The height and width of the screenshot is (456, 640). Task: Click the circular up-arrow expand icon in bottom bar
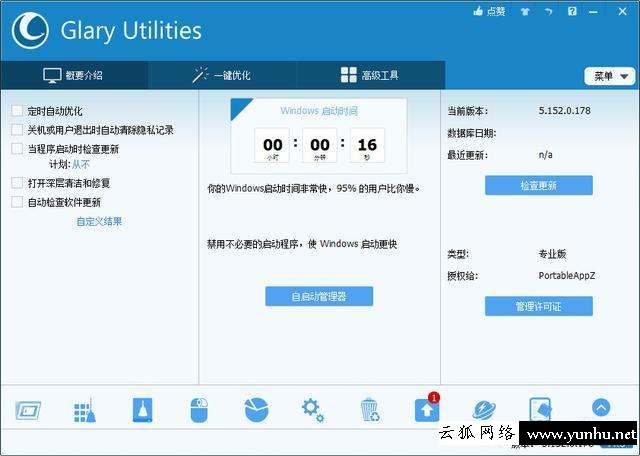601,407
